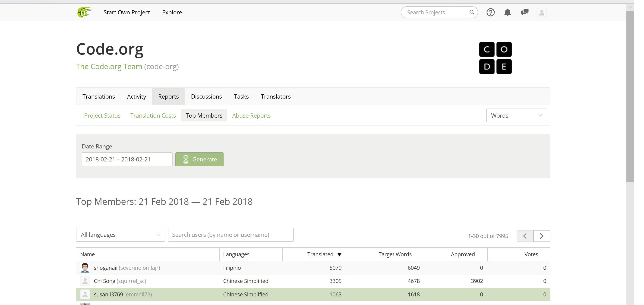Go to previous page arrow
Image resolution: width=644 pixels, height=305 pixels.
(x=525, y=236)
